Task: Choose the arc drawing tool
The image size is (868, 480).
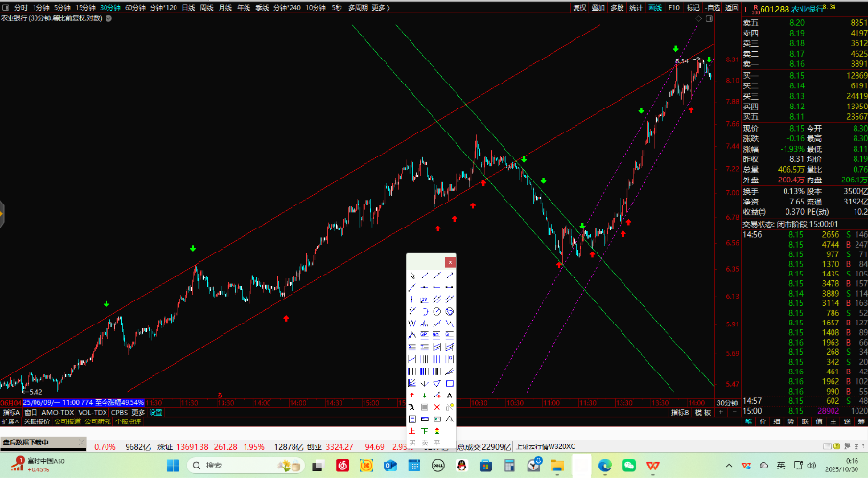Action: pos(425,311)
